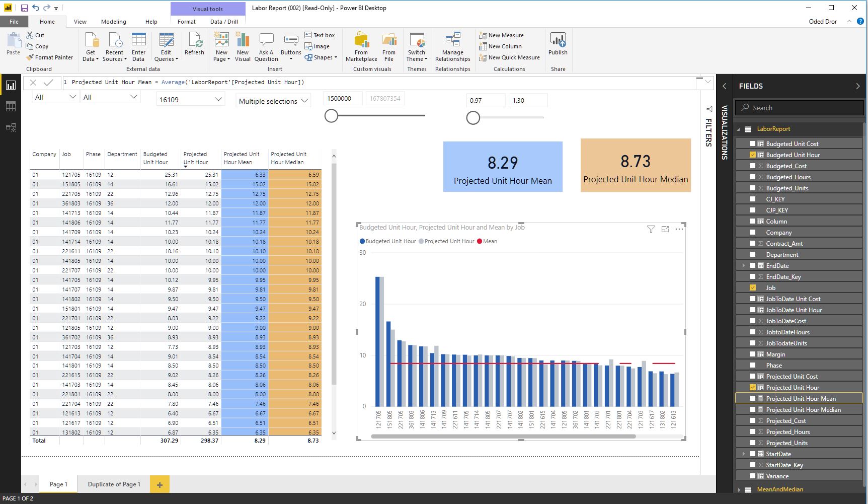Click the Undo arrow in title bar
868x504 pixels.
point(35,8)
